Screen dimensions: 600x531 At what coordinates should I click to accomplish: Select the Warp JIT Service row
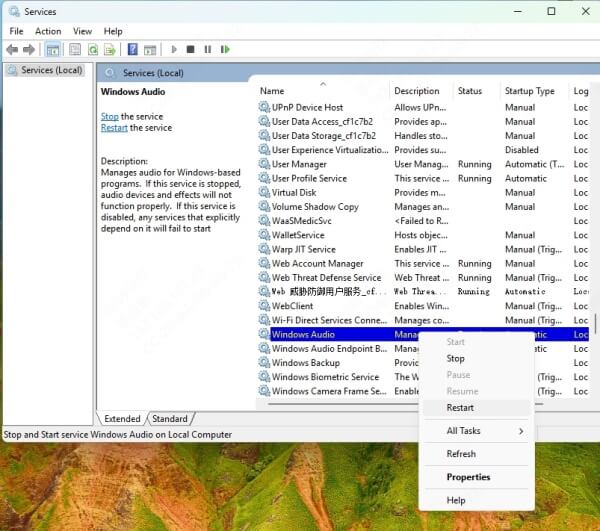coord(423,249)
